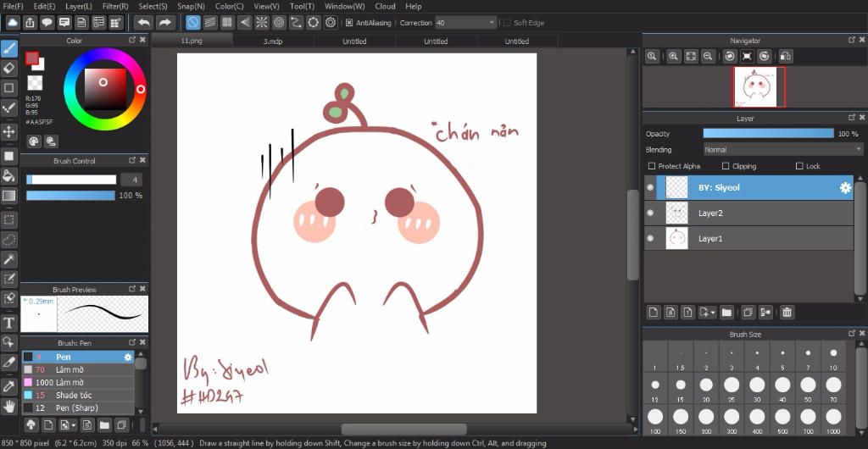
Task: Enable the concentric circle snap guide
Action: 279,23
